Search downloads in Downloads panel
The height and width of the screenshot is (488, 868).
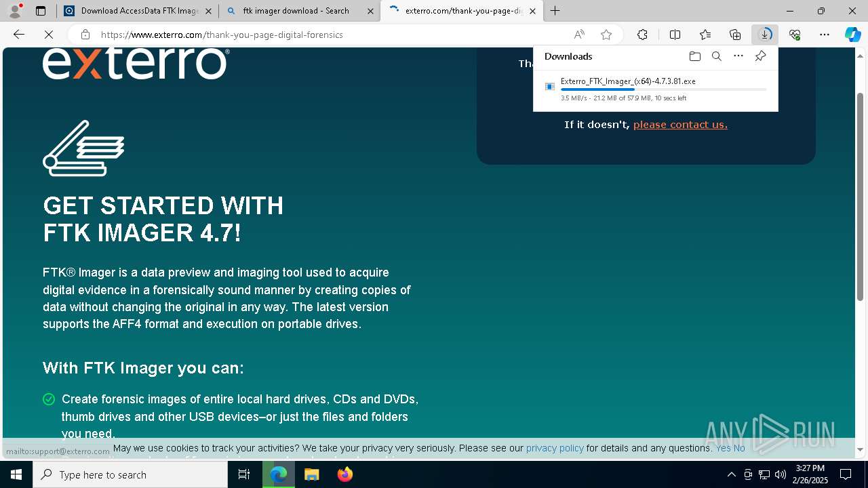[716, 56]
